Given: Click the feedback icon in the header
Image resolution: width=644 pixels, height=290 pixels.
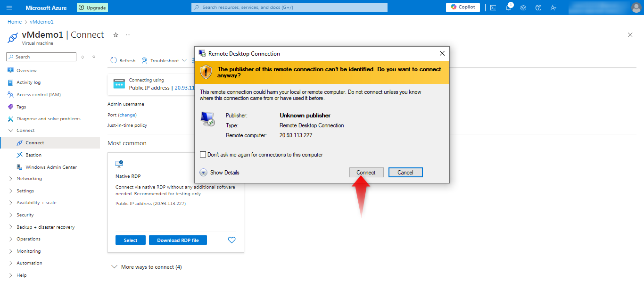Looking at the screenshot, I should pyautogui.click(x=553, y=8).
